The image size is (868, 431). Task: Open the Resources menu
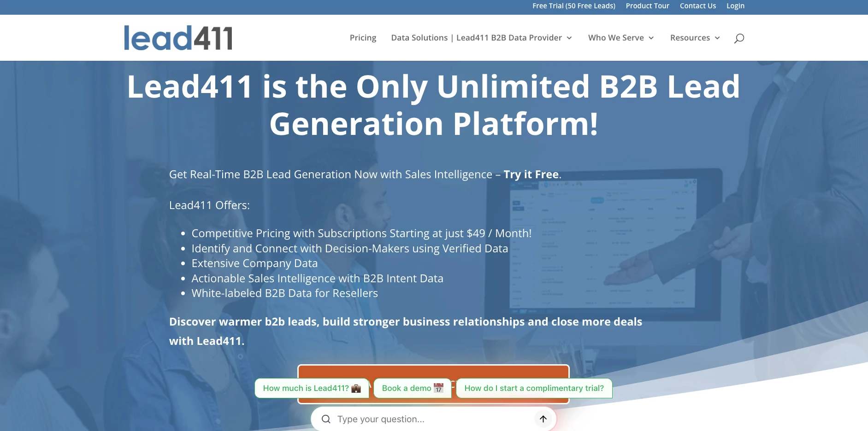[x=690, y=38]
